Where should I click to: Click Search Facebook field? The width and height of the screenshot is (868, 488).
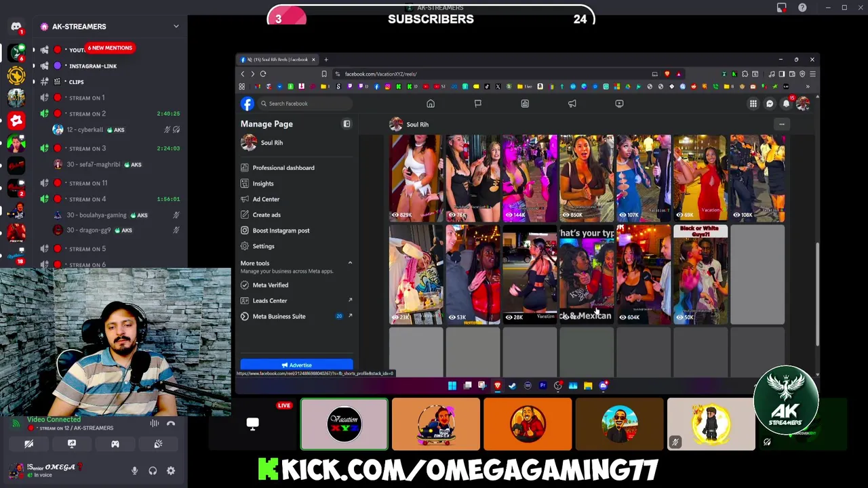[x=304, y=104]
